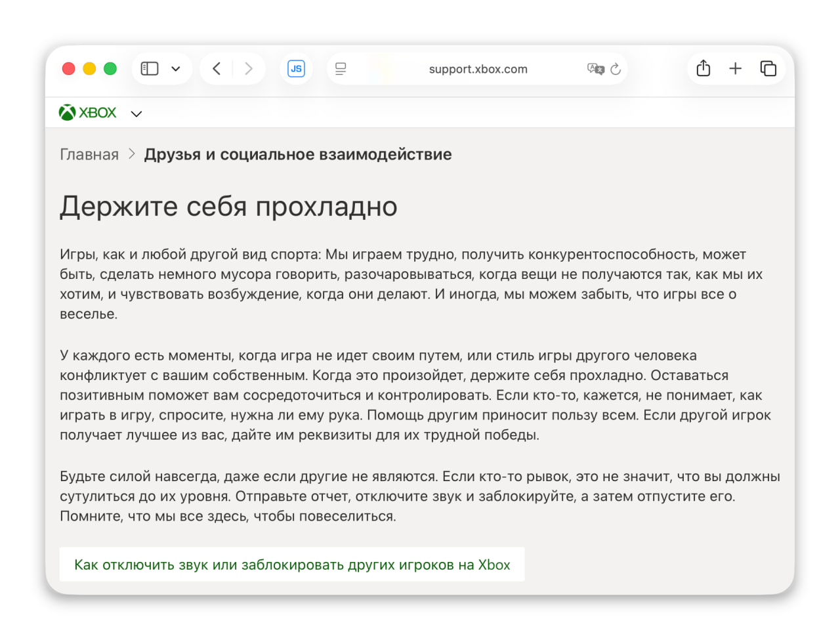Expand the Xbox navigation chevron
This screenshot has height=640, width=840.
[x=136, y=114]
